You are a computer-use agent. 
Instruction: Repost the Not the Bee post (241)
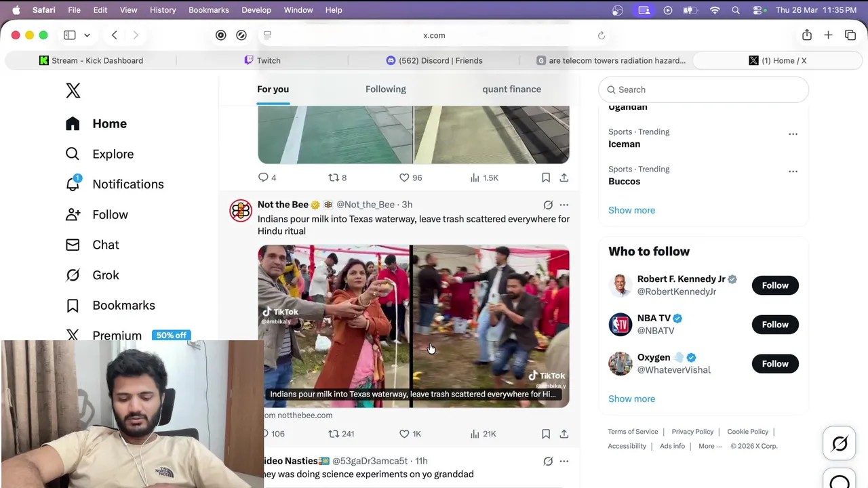click(341, 434)
